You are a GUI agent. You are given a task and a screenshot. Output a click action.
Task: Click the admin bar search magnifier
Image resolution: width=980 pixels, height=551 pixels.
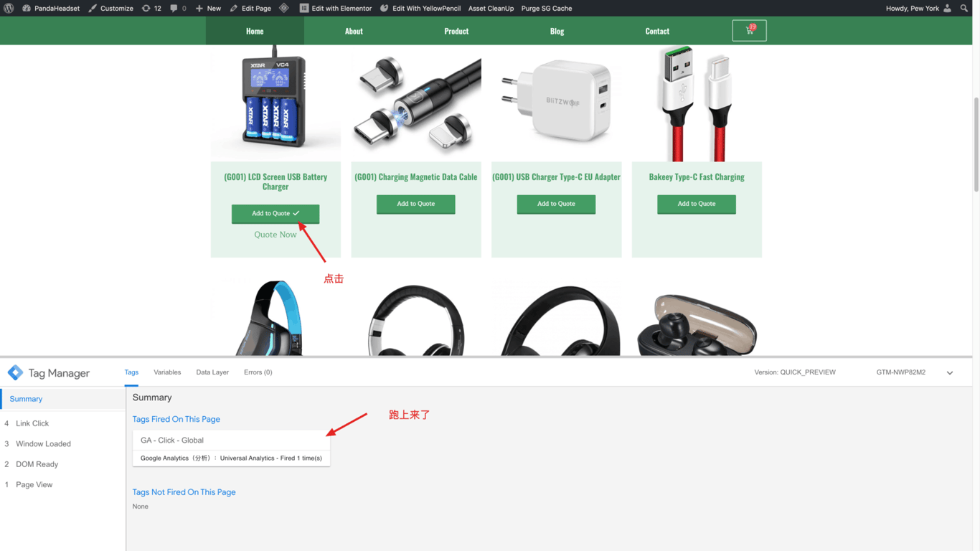(x=963, y=9)
